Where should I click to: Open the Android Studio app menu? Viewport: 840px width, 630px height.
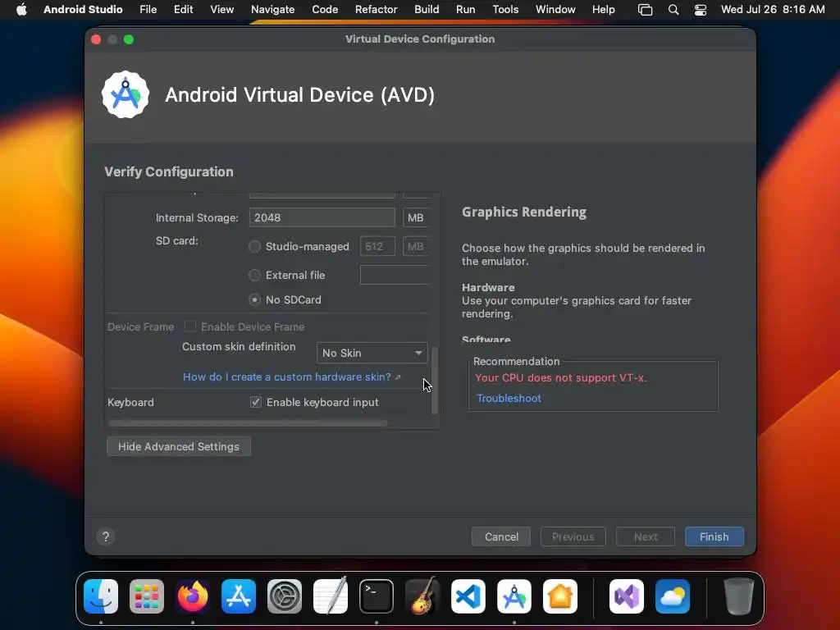point(83,9)
